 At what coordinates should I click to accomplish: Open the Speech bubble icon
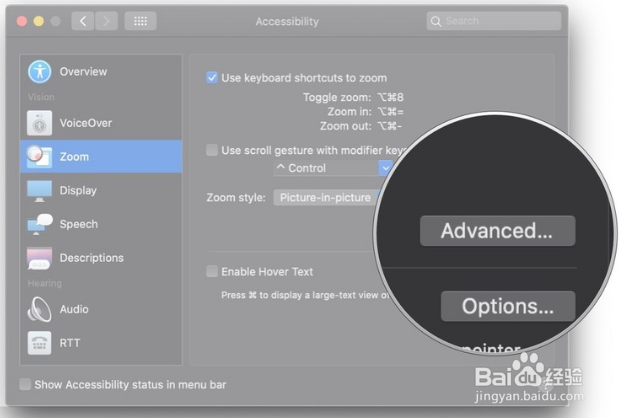click(x=40, y=224)
